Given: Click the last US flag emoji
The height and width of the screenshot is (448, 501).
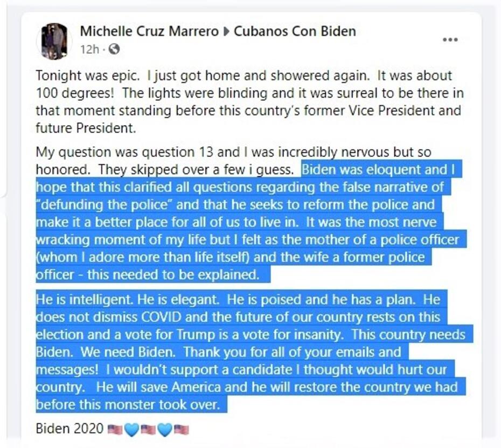Looking at the screenshot, I should pyautogui.click(x=181, y=429).
